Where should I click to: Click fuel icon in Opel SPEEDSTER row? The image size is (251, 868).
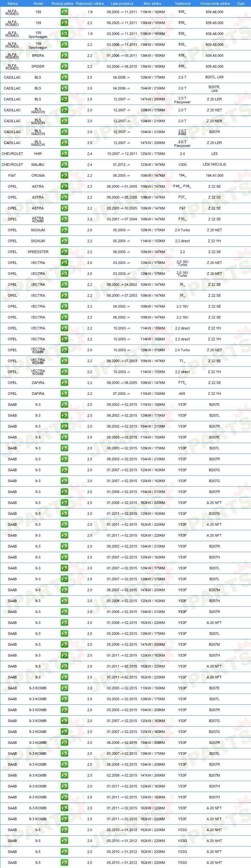(64, 252)
